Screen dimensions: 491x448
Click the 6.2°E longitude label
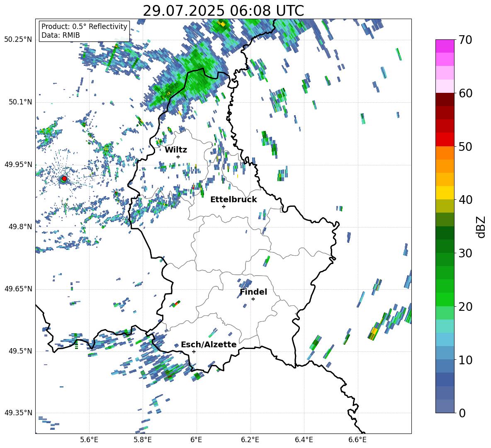[250, 440]
